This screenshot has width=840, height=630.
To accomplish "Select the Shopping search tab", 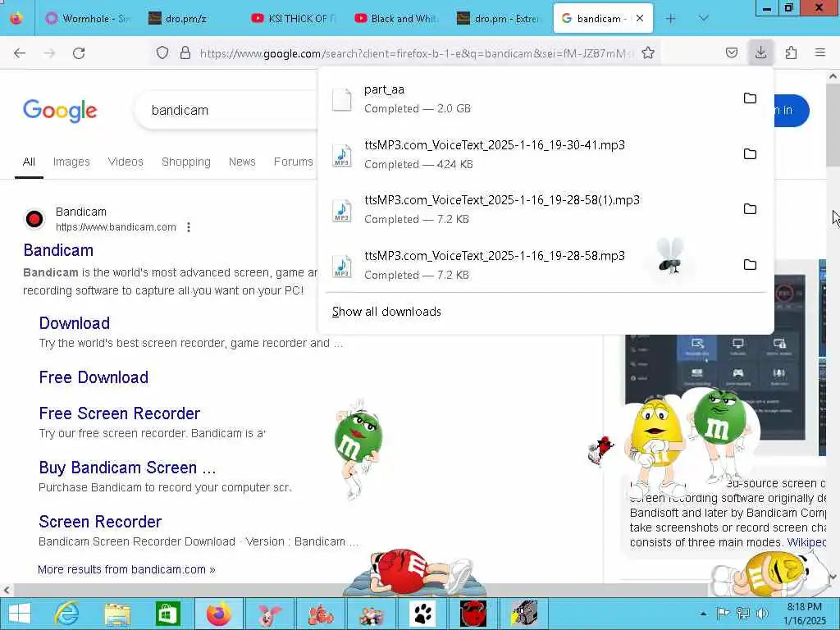I will coord(186,162).
